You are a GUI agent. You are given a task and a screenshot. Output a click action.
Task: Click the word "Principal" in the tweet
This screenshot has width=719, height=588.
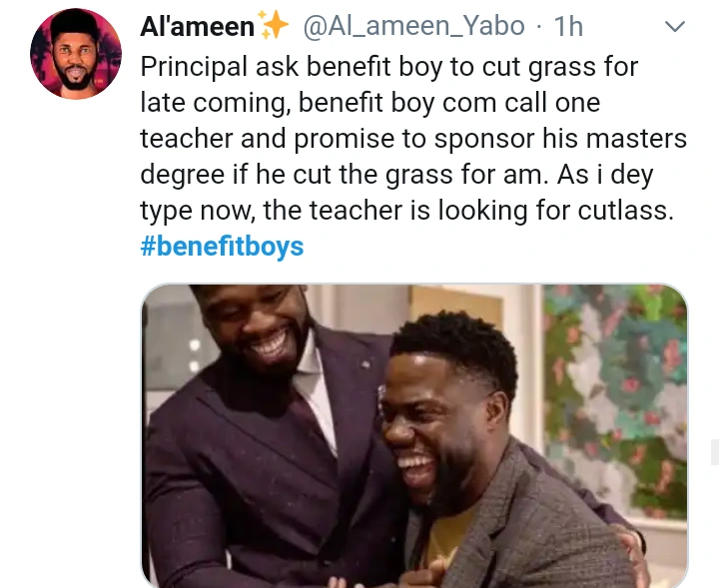[x=194, y=67]
